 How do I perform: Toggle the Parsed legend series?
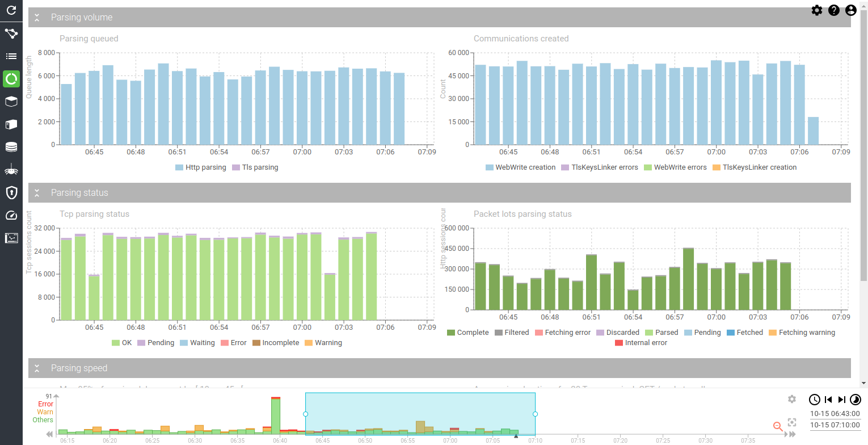pos(661,333)
